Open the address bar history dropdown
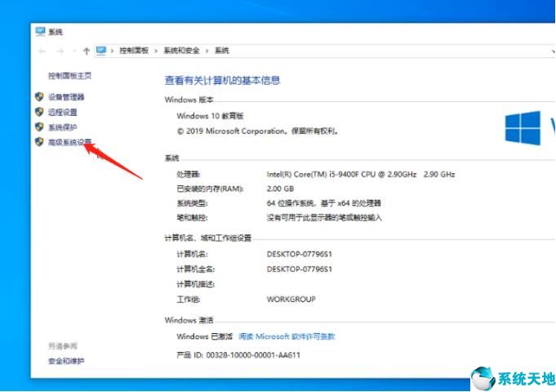Screen dimensions: 556x392 [554, 51]
